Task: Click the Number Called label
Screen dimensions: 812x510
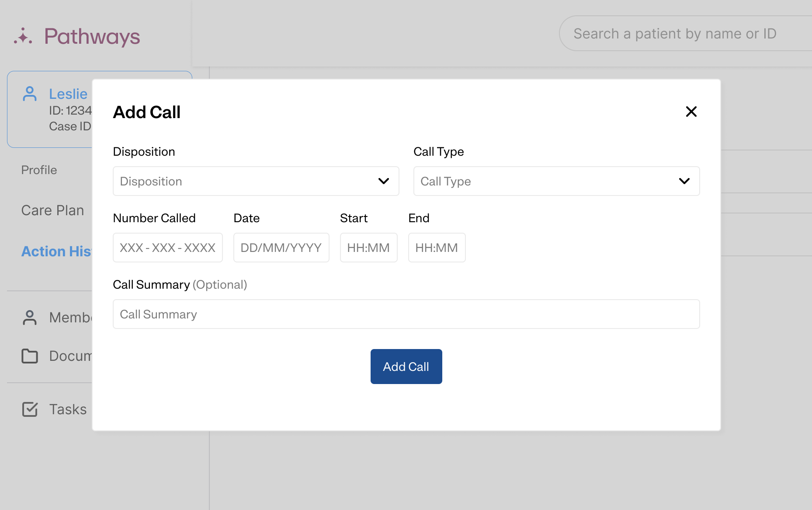Action: [154, 218]
